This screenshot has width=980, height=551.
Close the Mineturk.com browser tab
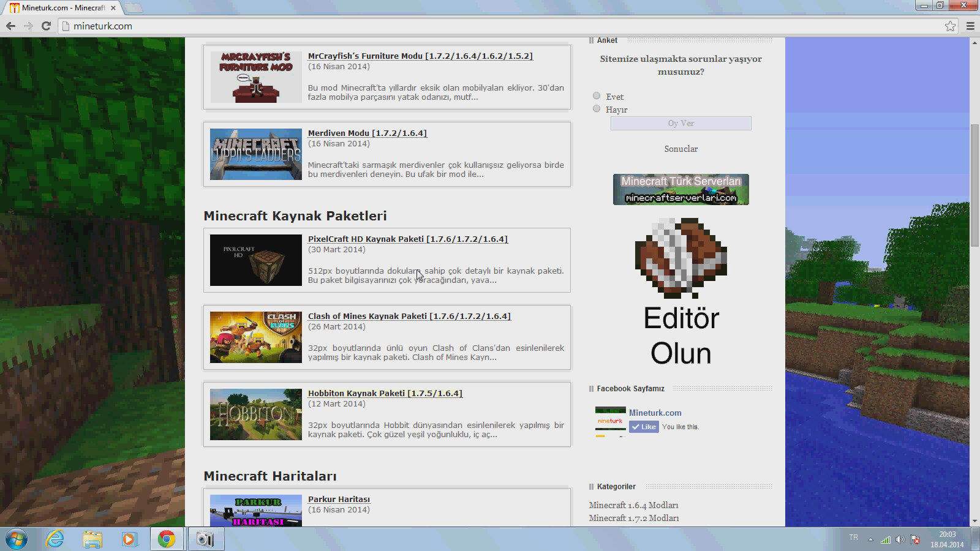pyautogui.click(x=113, y=8)
